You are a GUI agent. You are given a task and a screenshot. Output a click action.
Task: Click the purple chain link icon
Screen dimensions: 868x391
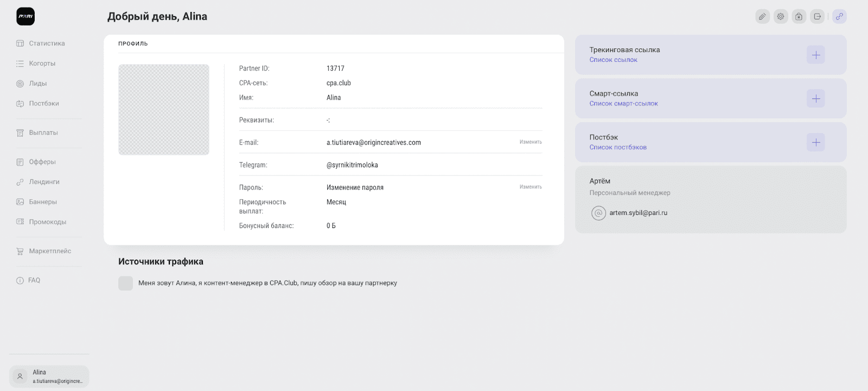pos(839,16)
